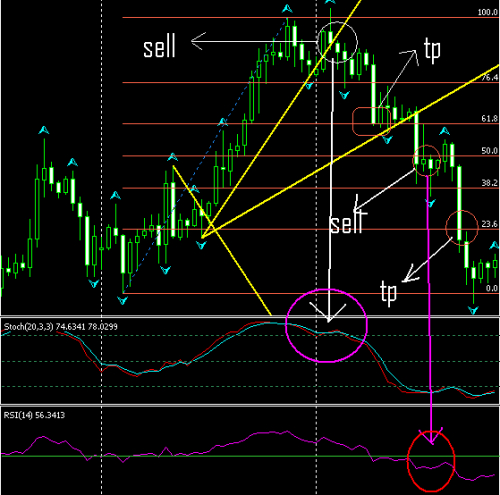Click the red circle at 23.6 level
Image resolution: width=500 pixels, height=495 pixels.
point(462,228)
